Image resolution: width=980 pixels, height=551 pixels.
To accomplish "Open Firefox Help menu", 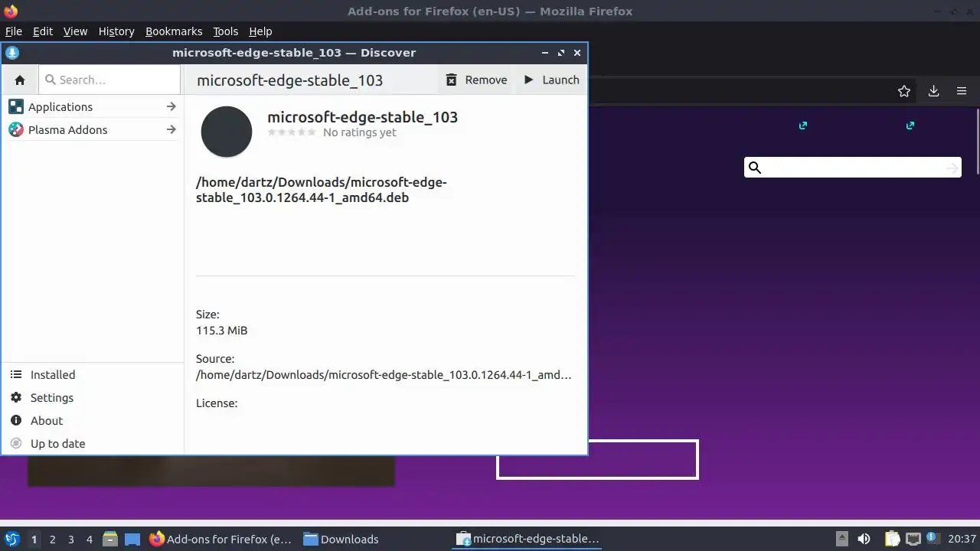I will (260, 31).
